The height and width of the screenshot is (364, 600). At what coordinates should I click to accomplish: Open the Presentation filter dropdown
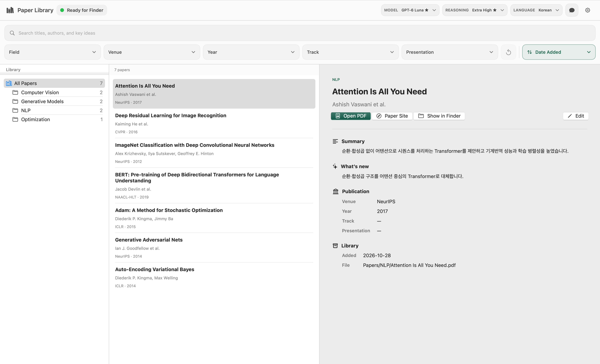449,52
